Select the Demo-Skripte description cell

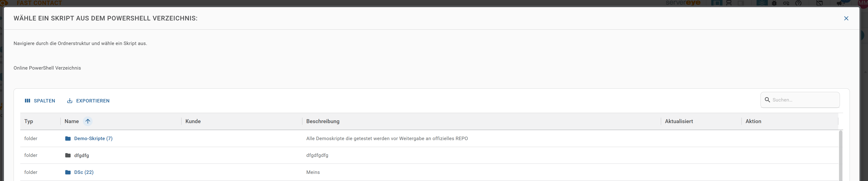pyautogui.click(x=387, y=138)
